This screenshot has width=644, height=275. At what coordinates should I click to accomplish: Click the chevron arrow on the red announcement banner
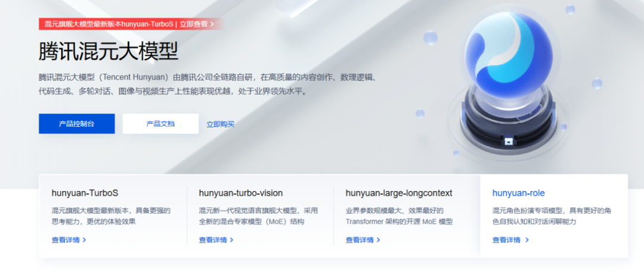(x=212, y=24)
